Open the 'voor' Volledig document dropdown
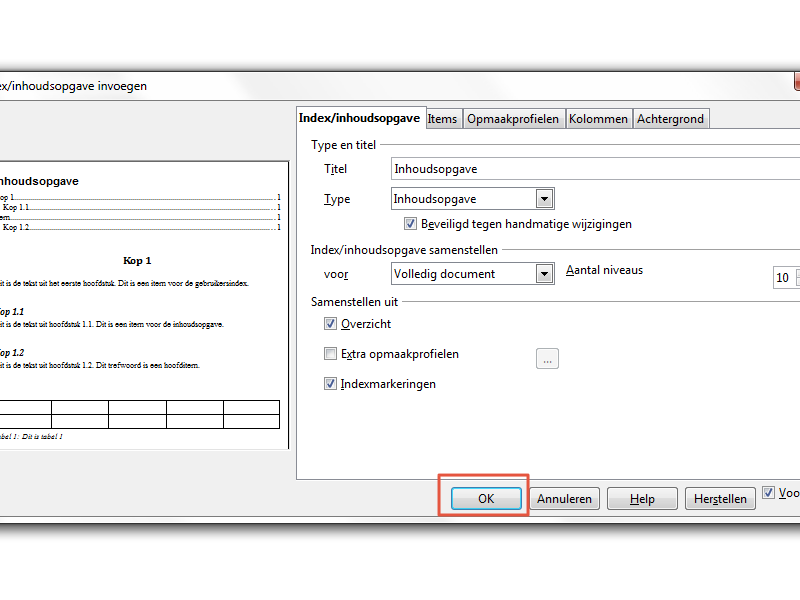The width and height of the screenshot is (800, 600). tap(544, 273)
